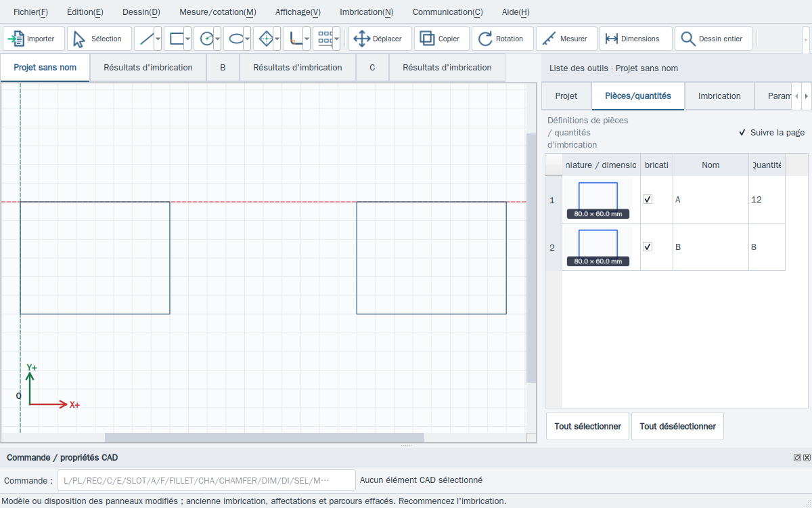812x508 pixels.
Task: Select the Circle drawing tool
Action: pos(204,39)
